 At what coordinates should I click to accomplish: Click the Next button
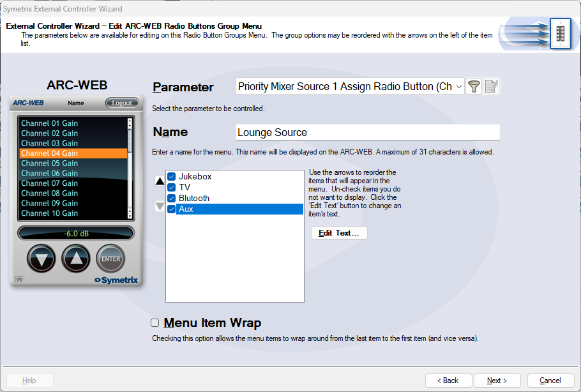[497, 381]
